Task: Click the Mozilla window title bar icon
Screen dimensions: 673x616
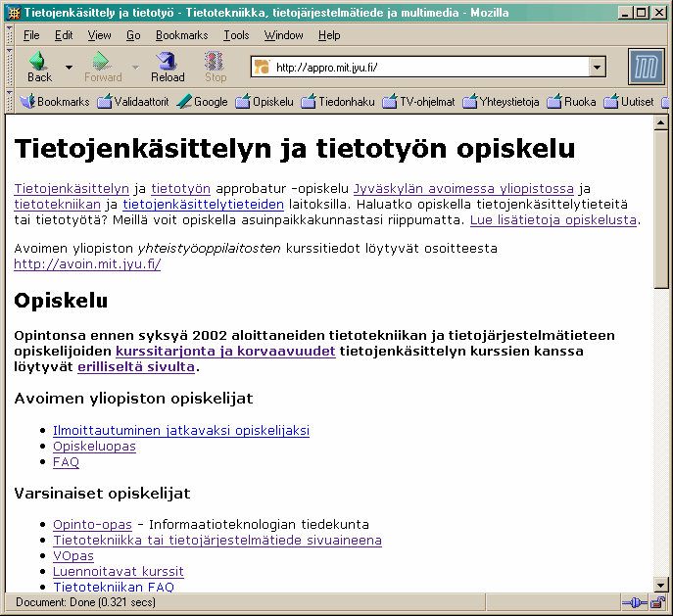Action: [x=14, y=13]
